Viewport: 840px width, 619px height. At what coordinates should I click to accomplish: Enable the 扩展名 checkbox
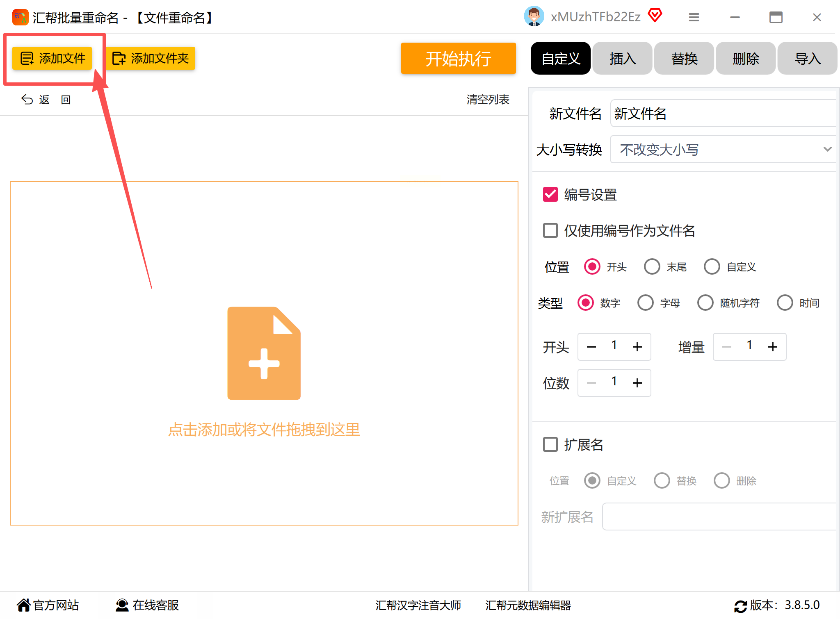point(550,444)
